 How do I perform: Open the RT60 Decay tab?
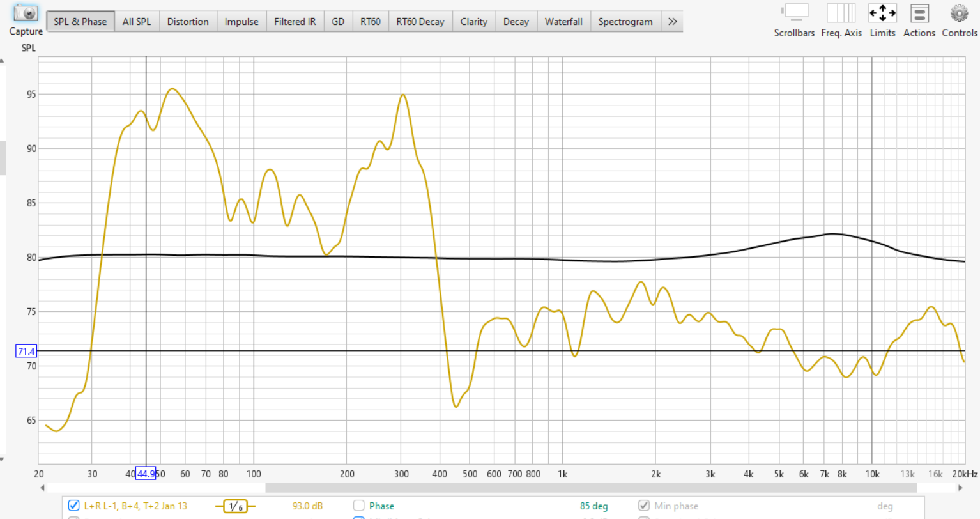[420, 21]
